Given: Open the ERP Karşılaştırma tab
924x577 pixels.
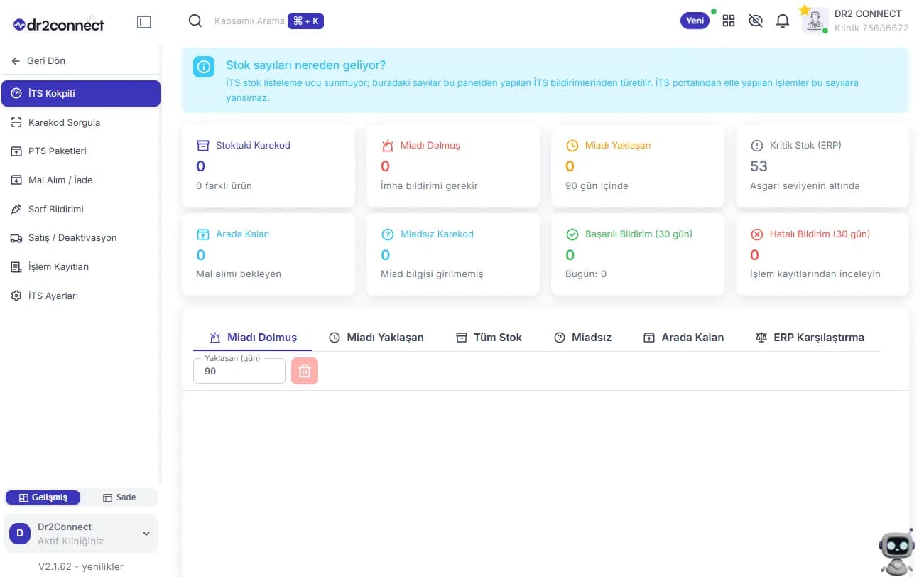Looking at the screenshot, I should tap(810, 338).
